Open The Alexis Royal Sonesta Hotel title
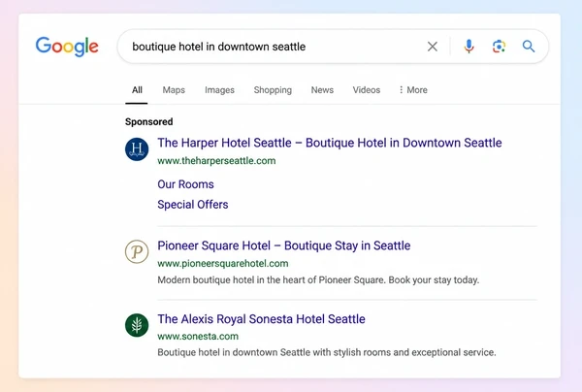 tap(261, 319)
